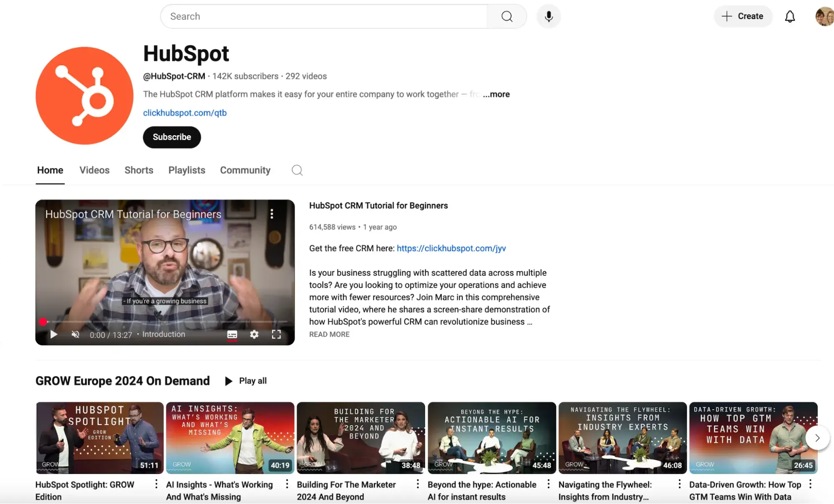
Task: Expand READ MORE video description
Action: tap(330, 334)
